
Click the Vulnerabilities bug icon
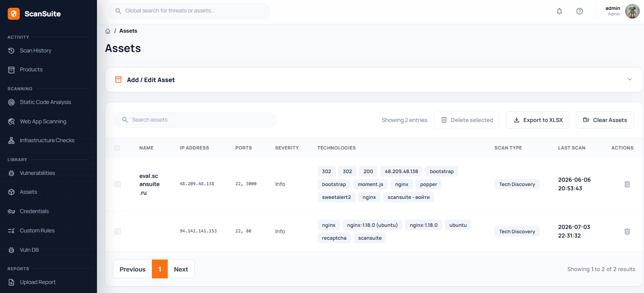coord(12,173)
